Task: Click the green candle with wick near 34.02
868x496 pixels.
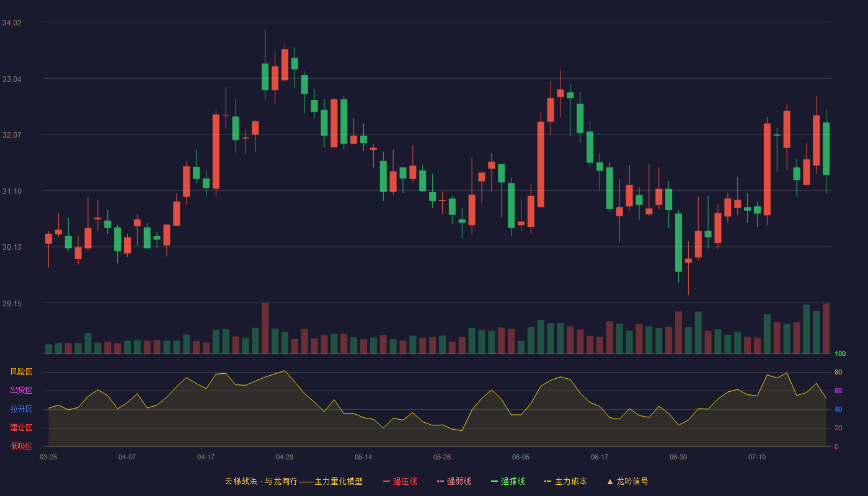Action: point(265,77)
